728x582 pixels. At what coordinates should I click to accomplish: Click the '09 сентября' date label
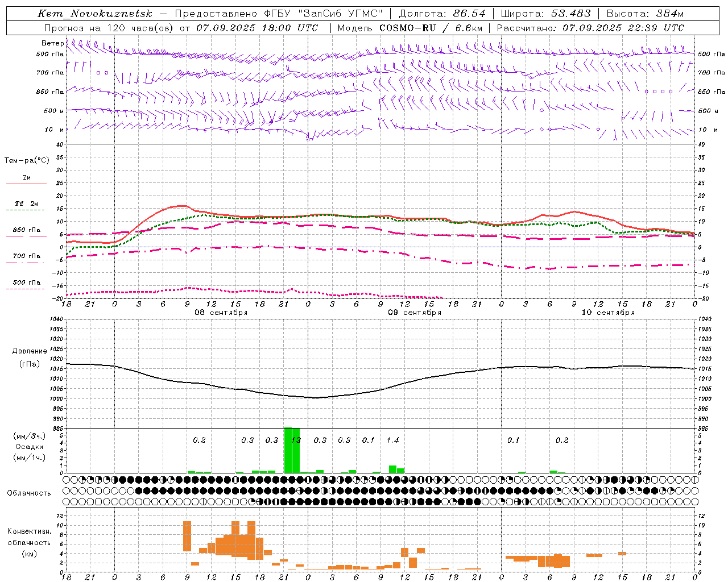pyautogui.click(x=414, y=313)
